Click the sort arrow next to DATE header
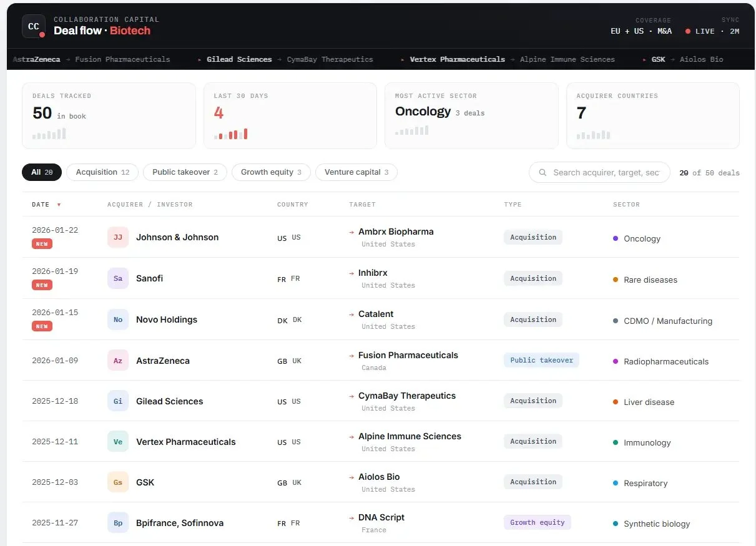 (59, 205)
